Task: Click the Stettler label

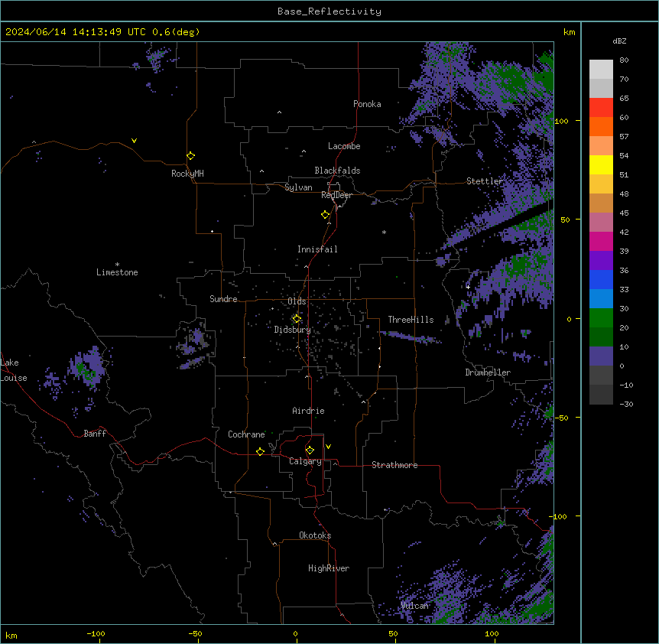Action: [485, 181]
